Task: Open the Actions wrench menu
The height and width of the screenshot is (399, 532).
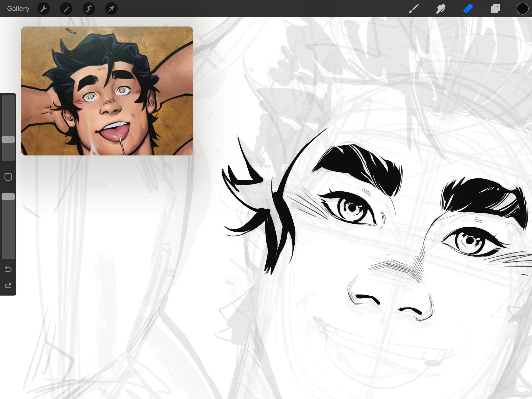Action: click(x=44, y=9)
